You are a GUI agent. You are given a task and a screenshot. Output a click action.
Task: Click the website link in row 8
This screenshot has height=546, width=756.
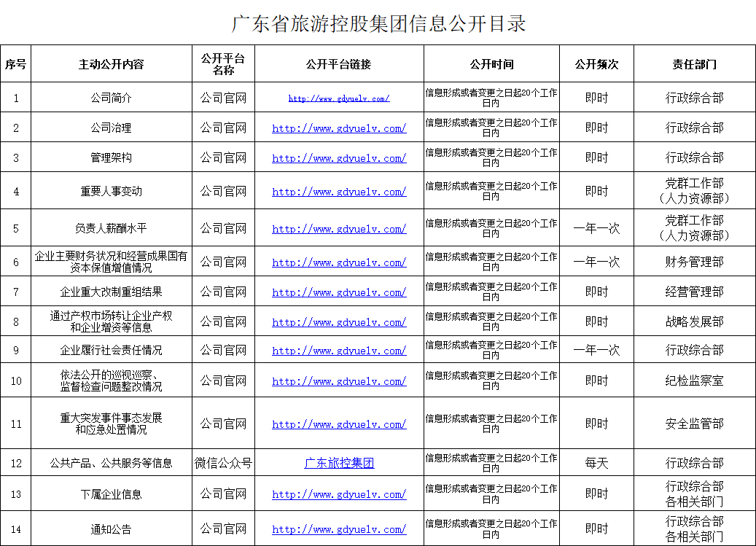[339, 322]
